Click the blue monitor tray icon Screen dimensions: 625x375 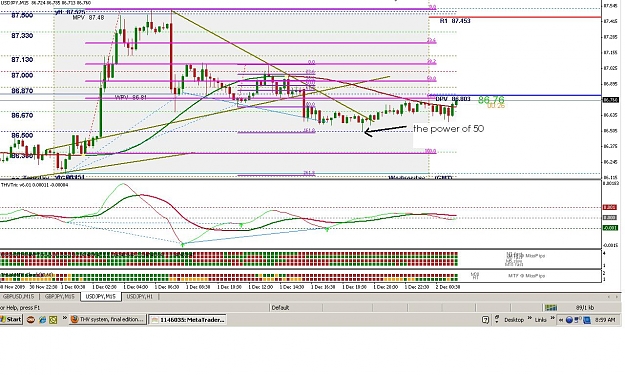[x=587, y=320]
